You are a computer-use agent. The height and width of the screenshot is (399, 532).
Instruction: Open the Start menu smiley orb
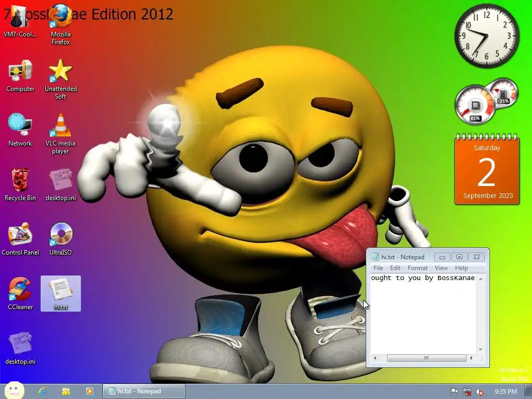click(x=14, y=391)
